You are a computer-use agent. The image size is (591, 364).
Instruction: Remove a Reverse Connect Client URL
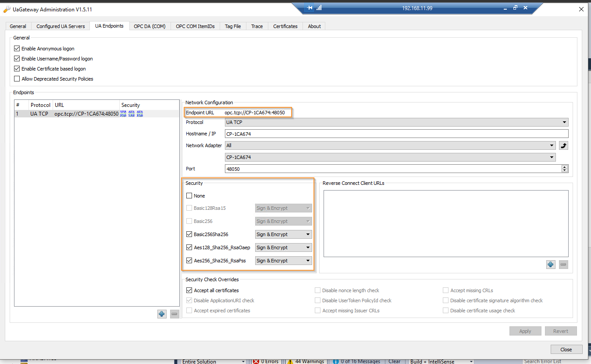[x=563, y=265]
